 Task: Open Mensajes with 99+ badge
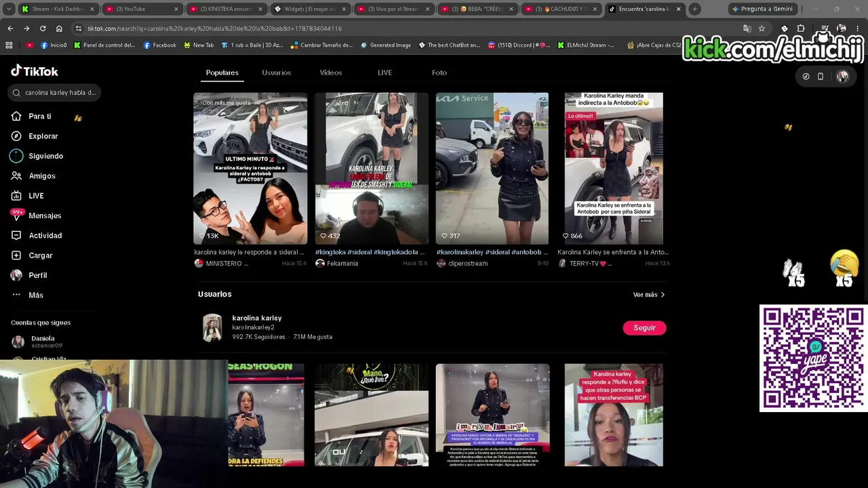coord(45,216)
